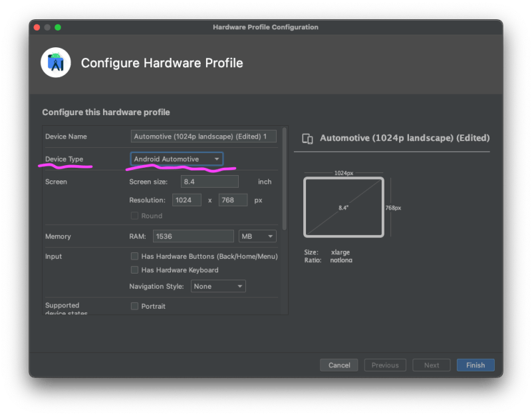Click the Android Studio logo icon
Viewport: 532px width, 416px height.
(56, 63)
